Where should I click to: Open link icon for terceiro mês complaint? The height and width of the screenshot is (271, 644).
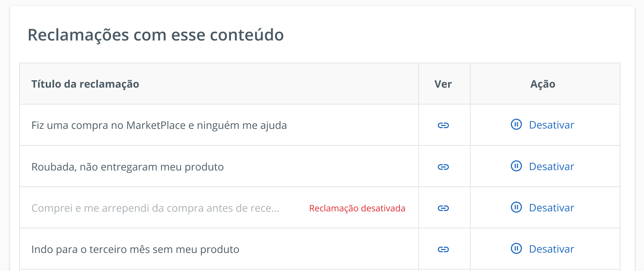(443, 249)
